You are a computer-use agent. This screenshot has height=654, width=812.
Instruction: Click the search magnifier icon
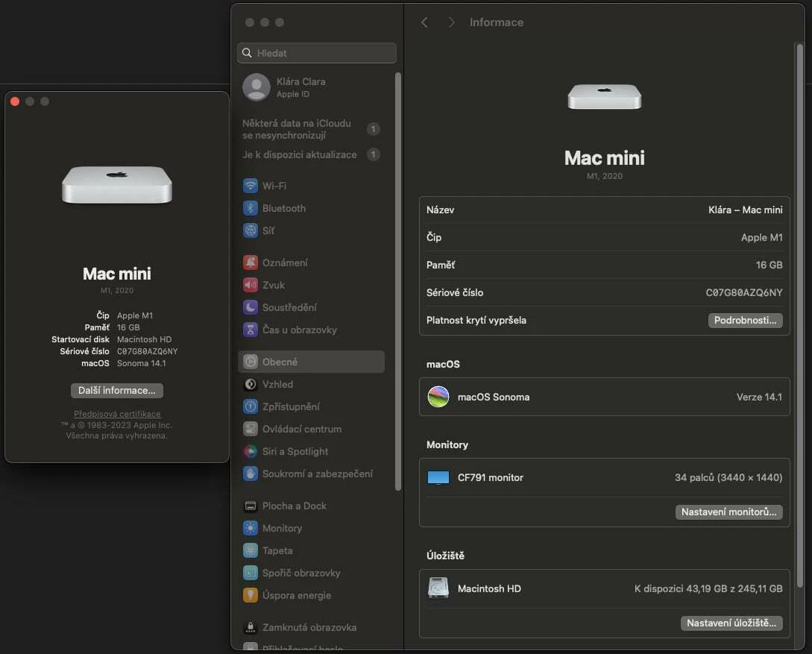pyautogui.click(x=247, y=53)
